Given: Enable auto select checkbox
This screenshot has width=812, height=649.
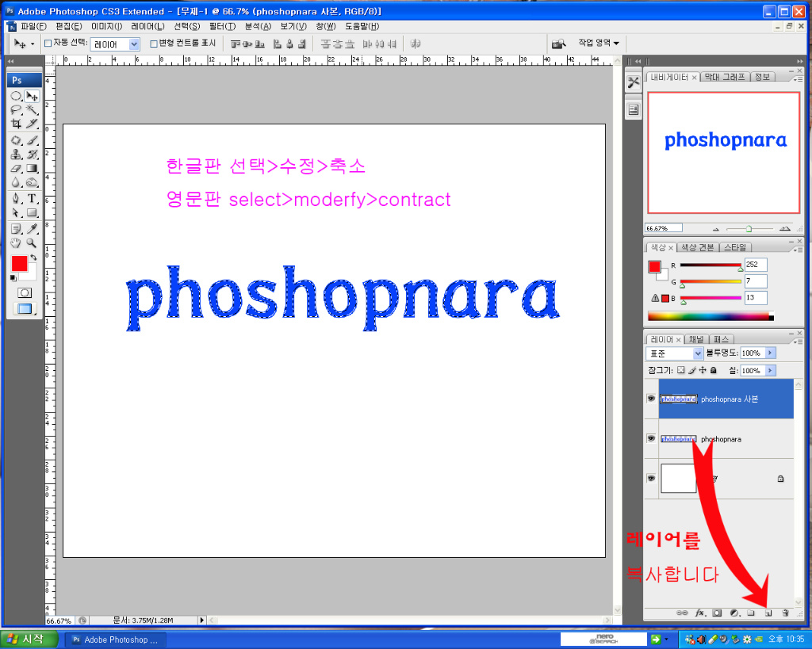Looking at the screenshot, I should pos(48,44).
